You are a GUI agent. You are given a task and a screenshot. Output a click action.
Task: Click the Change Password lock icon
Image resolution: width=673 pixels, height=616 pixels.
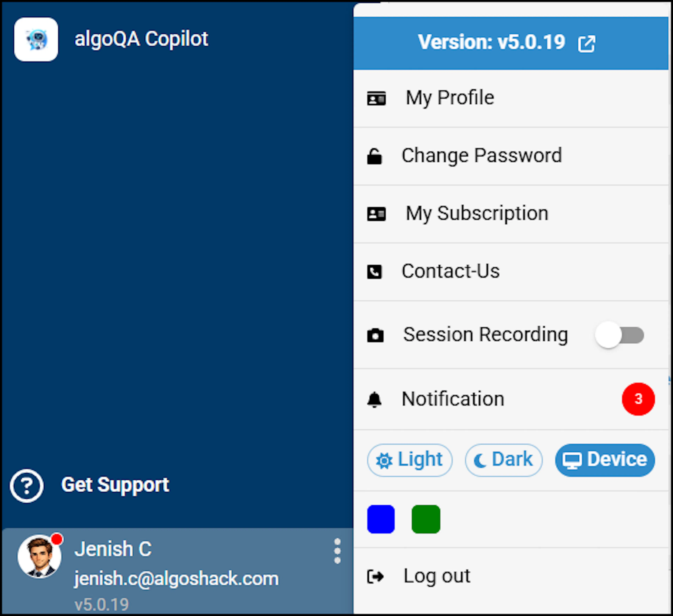374,156
